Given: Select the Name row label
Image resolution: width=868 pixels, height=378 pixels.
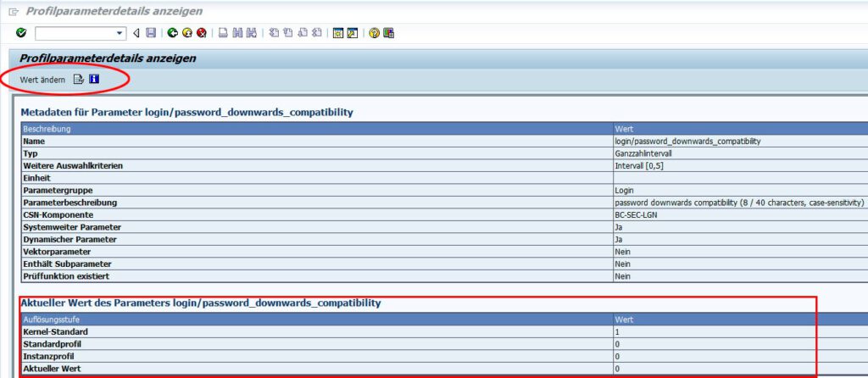Looking at the screenshot, I should [x=34, y=142].
